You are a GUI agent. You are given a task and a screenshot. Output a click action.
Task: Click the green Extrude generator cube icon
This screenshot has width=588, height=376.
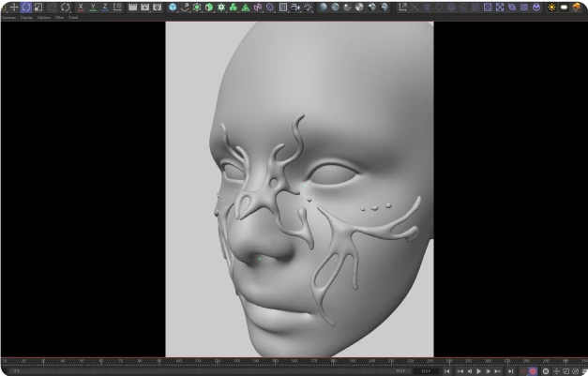click(209, 8)
